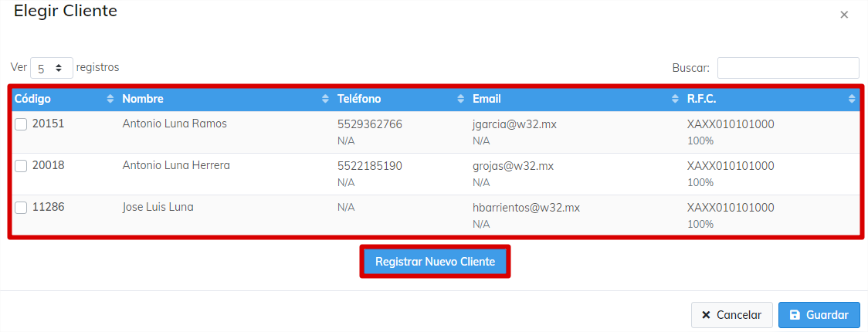Click phone number 5529362766
This screenshot has width=868, height=332.
(370, 124)
